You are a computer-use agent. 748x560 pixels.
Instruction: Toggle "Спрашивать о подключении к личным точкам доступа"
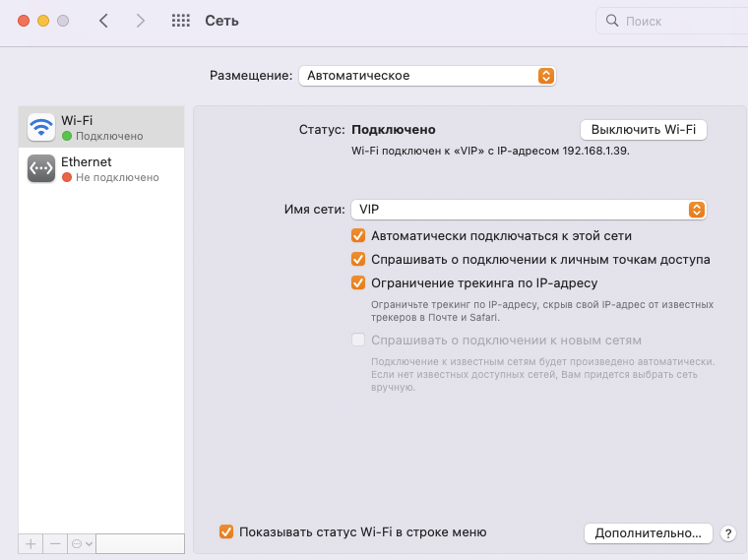pyautogui.click(x=358, y=260)
